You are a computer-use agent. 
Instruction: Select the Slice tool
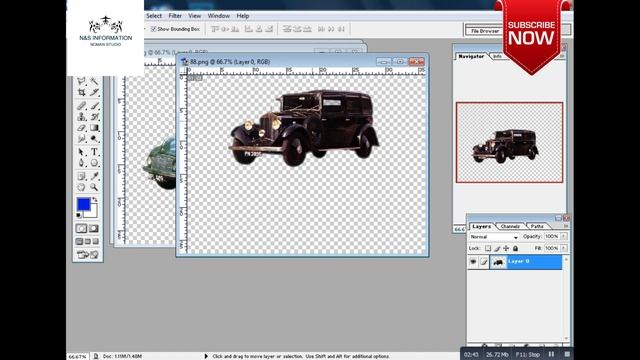click(94, 93)
